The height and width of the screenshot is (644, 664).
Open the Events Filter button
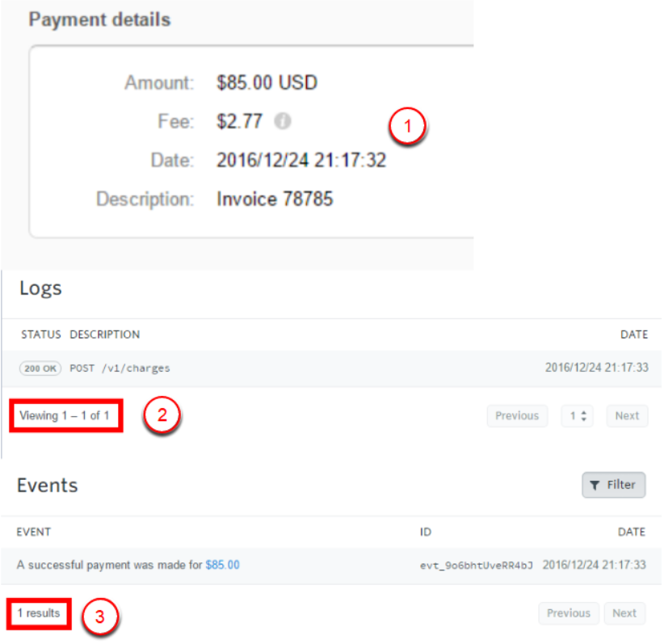(613, 485)
